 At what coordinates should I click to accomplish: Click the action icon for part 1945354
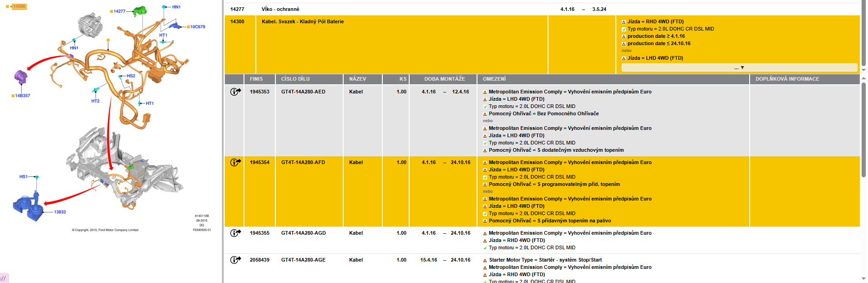click(x=235, y=162)
